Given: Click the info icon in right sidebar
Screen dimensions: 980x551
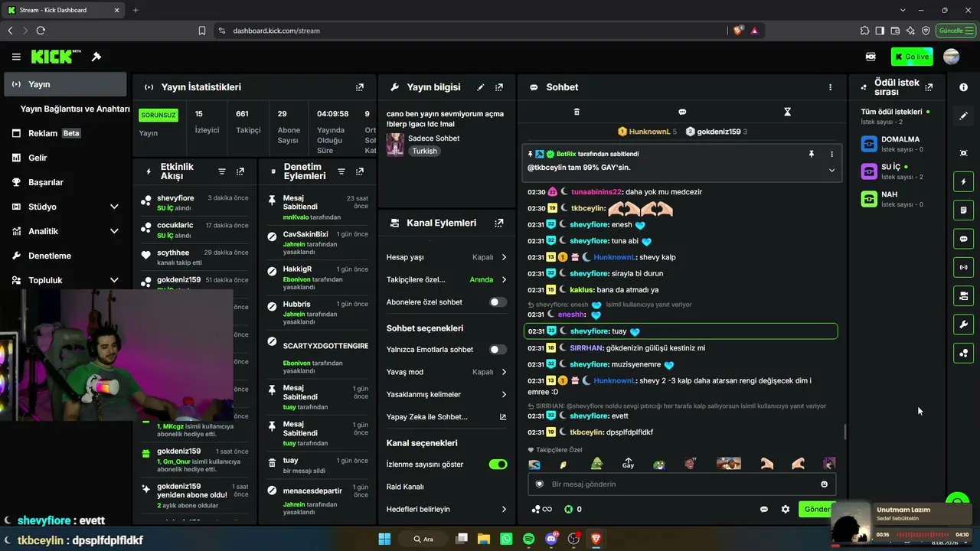Looking at the screenshot, I should pyautogui.click(x=963, y=87).
